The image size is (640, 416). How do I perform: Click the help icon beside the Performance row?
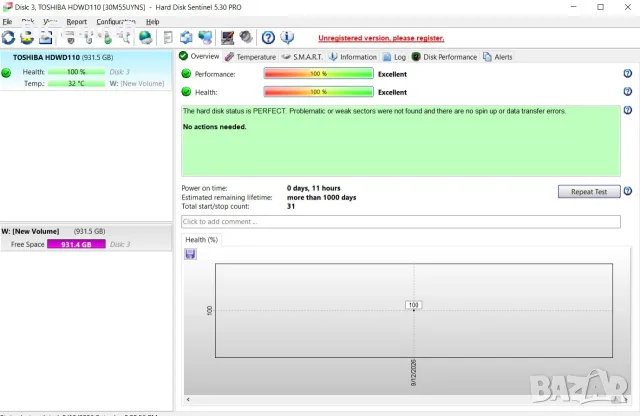[x=628, y=73]
